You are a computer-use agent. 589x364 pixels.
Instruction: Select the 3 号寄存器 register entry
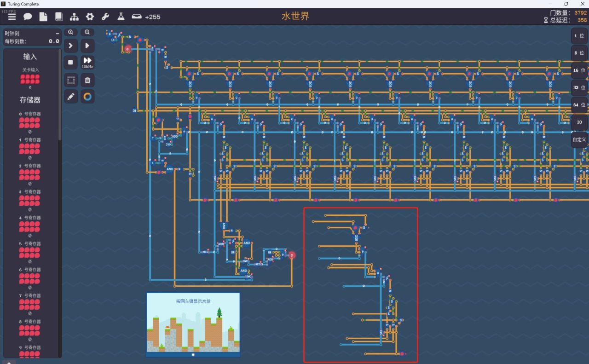pos(30,201)
